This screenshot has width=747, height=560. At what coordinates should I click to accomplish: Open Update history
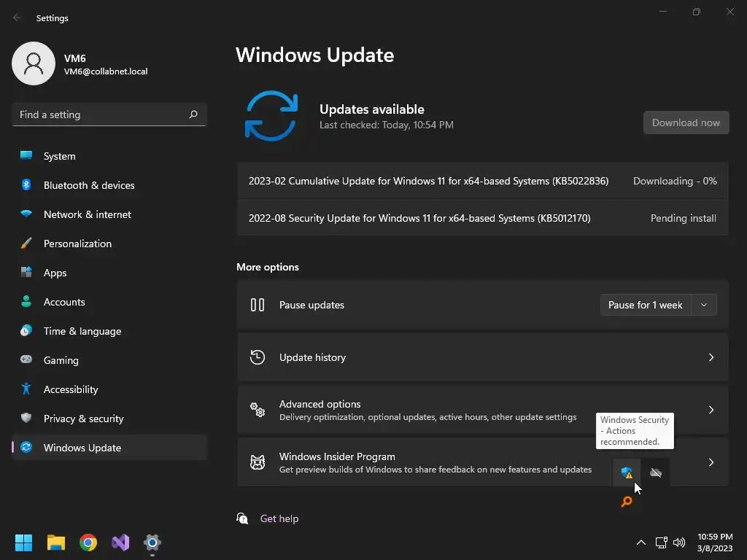483,357
